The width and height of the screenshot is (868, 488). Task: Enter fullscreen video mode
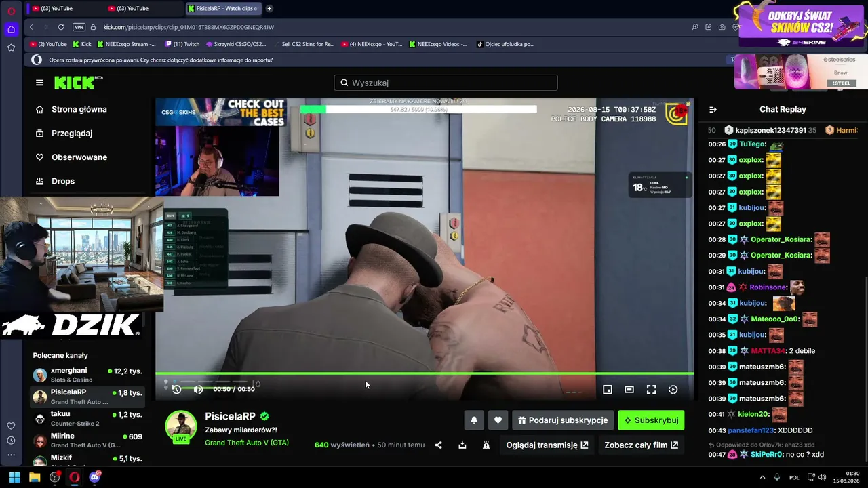(651, 390)
